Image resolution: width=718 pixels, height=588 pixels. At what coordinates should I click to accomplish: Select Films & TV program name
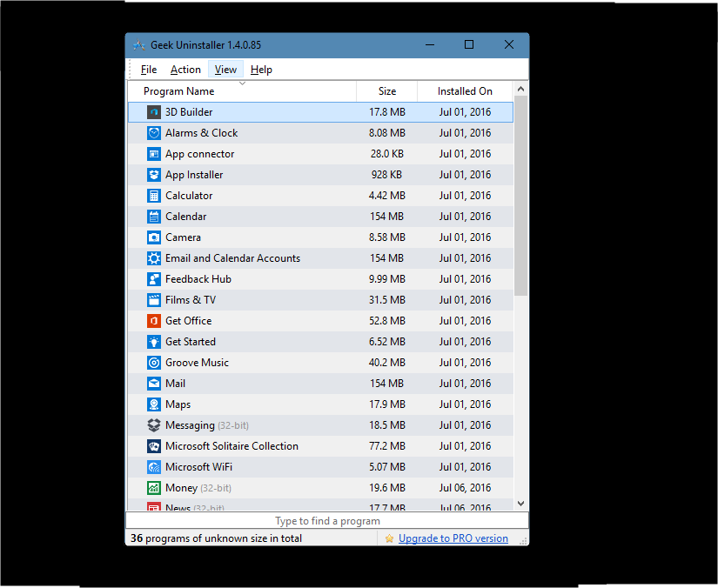191,300
